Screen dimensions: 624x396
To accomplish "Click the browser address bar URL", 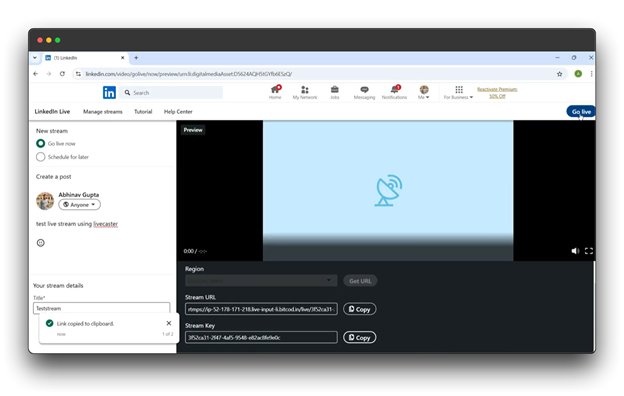I will click(189, 74).
